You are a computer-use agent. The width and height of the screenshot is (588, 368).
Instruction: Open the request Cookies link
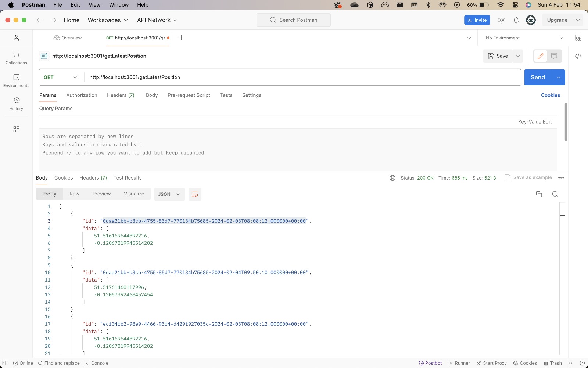click(x=551, y=95)
